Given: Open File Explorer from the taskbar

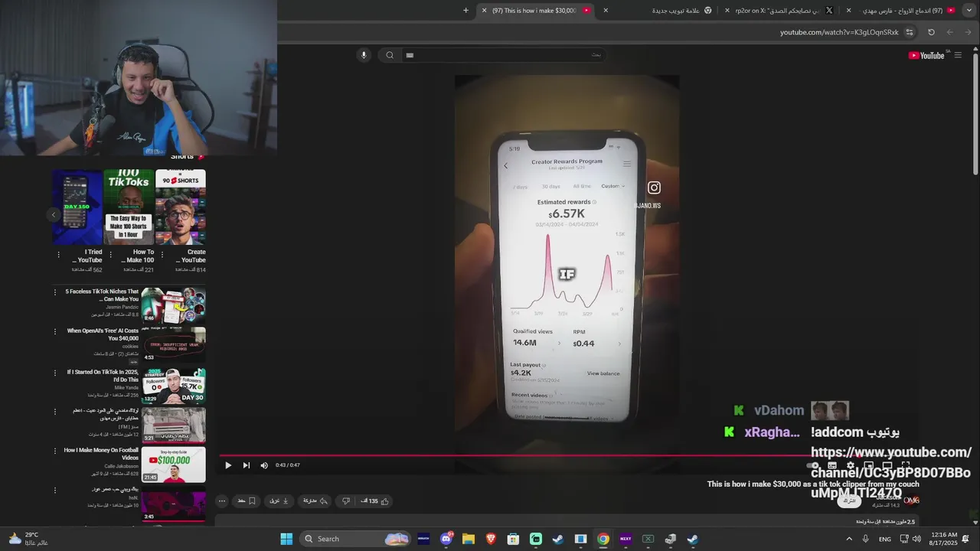Looking at the screenshot, I should pos(469,539).
